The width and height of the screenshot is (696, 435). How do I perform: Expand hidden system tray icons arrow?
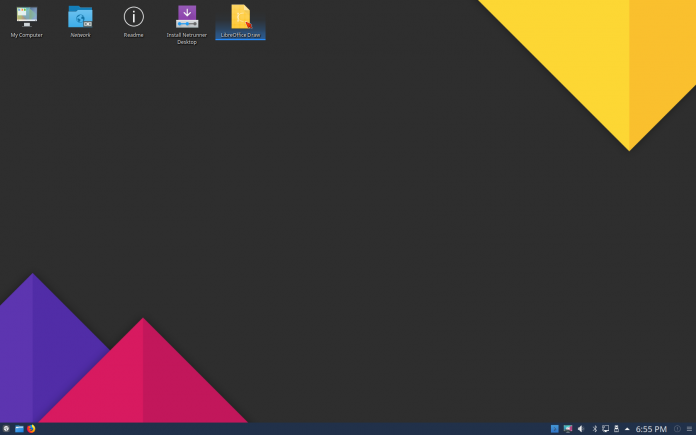pyautogui.click(x=627, y=429)
